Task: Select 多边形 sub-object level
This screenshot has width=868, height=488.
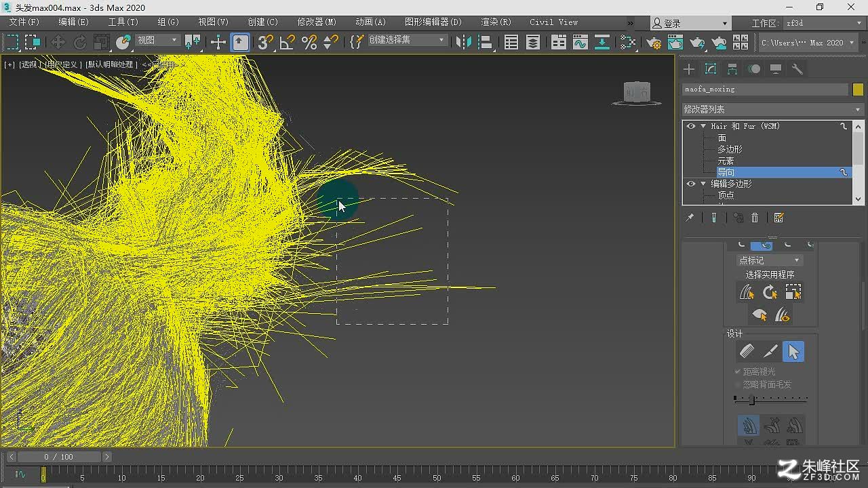Action: click(x=730, y=149)
